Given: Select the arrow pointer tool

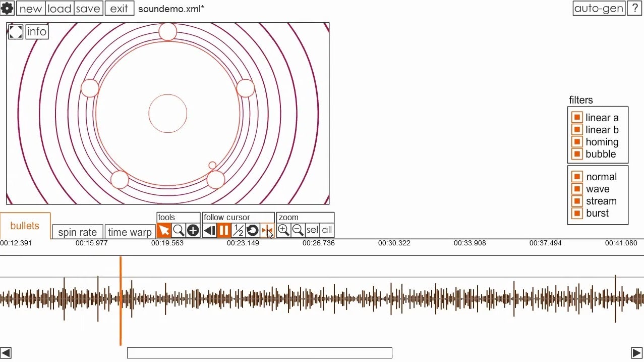Looking at the screenshot, I should [164, 231].
